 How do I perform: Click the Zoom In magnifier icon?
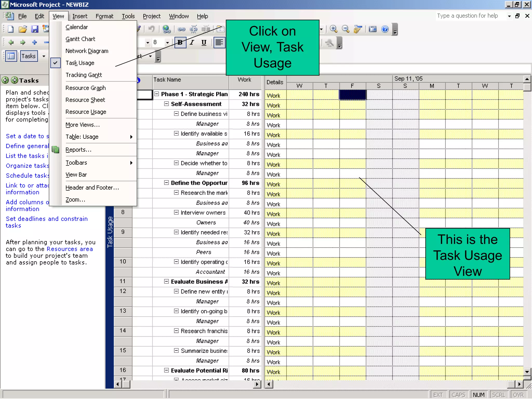[334, 29]
